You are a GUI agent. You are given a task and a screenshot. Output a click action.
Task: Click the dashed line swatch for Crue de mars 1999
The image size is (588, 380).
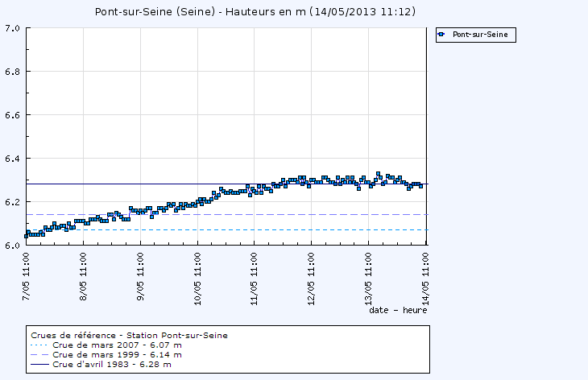coord(39,354)
